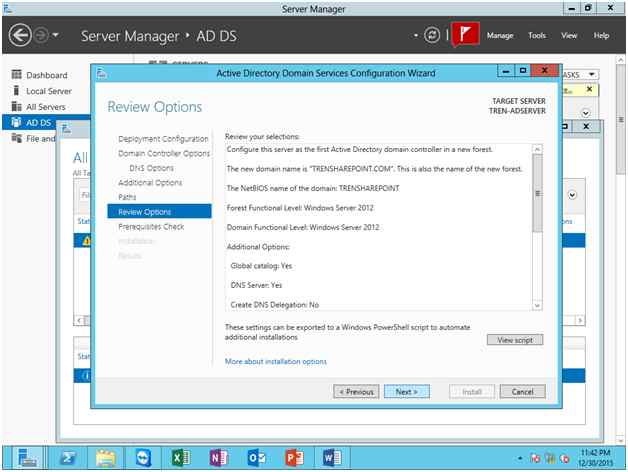Click the review selections scrollbar thumb
This screenshot has width=628, height=472.
537,193
